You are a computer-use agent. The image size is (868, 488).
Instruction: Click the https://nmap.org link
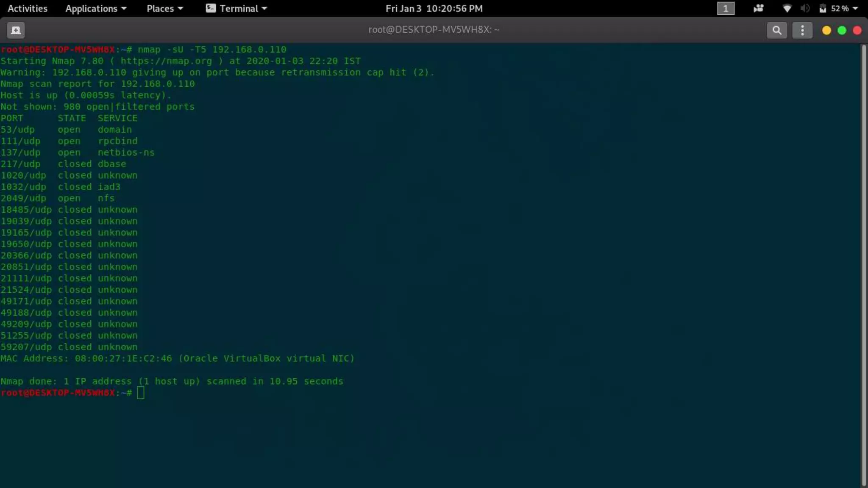166,61
